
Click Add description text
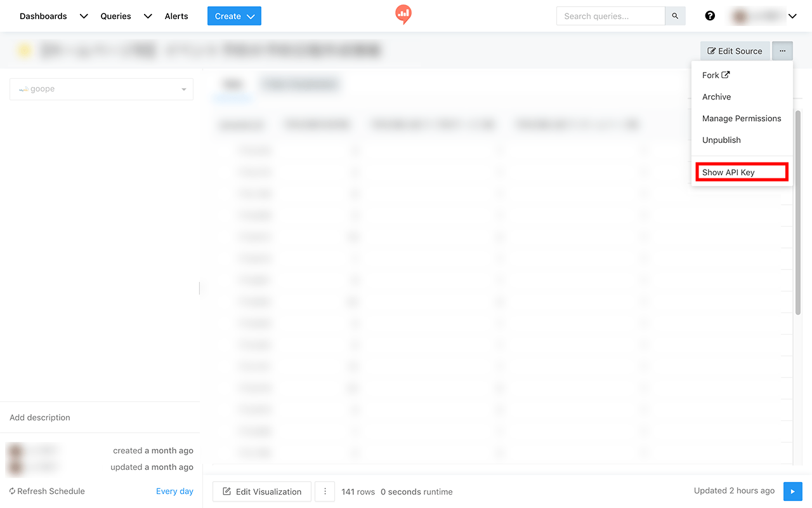(40, 417)
